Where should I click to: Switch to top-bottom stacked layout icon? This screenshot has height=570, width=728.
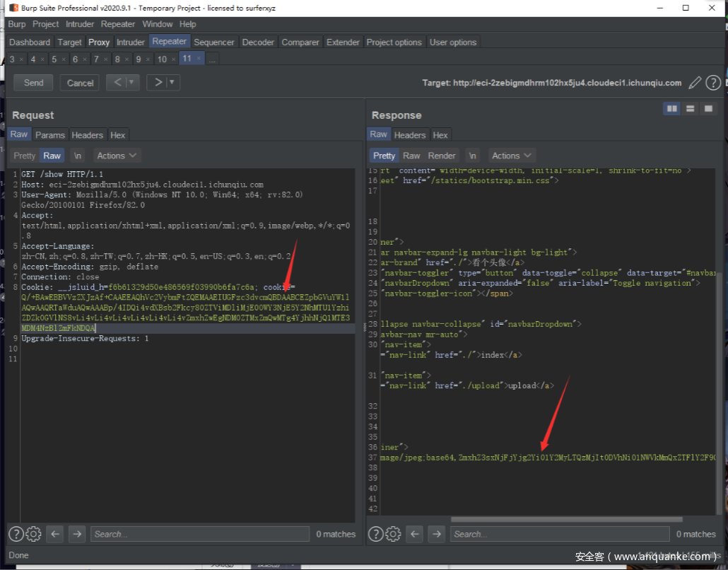click(690, 108)
